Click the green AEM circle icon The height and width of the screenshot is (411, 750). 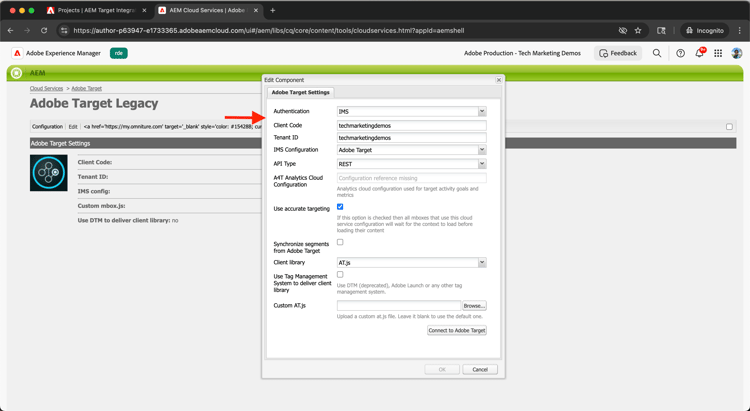(x=17, y=73)
